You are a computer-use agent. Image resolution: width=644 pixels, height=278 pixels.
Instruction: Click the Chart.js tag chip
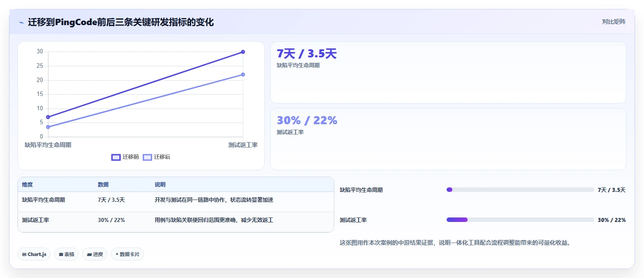coord(34,254)
